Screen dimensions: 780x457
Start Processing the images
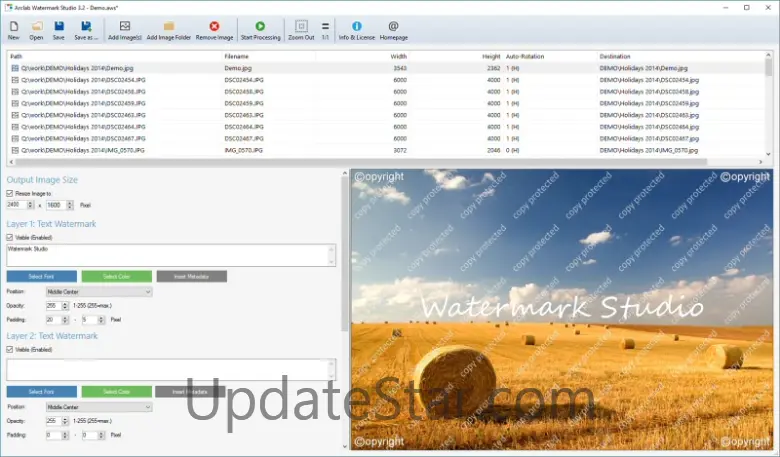tap(260, 30)
